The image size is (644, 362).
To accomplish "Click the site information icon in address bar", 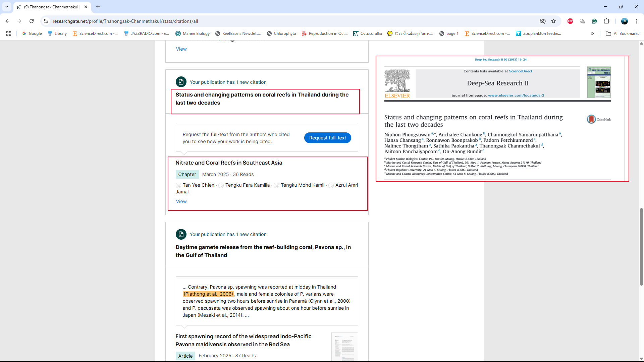I will pos(46,21).
